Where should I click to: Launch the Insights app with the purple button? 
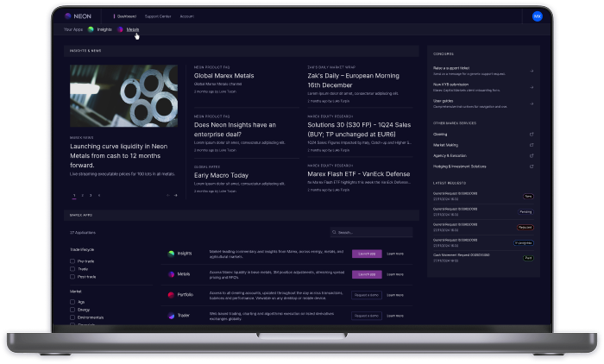click(x=366, y=254)
